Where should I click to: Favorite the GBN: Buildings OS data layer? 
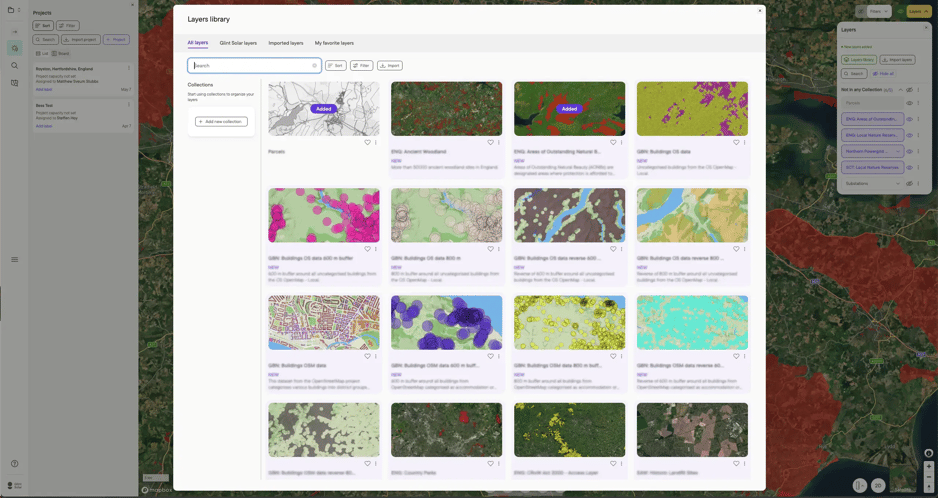point(736,142)
